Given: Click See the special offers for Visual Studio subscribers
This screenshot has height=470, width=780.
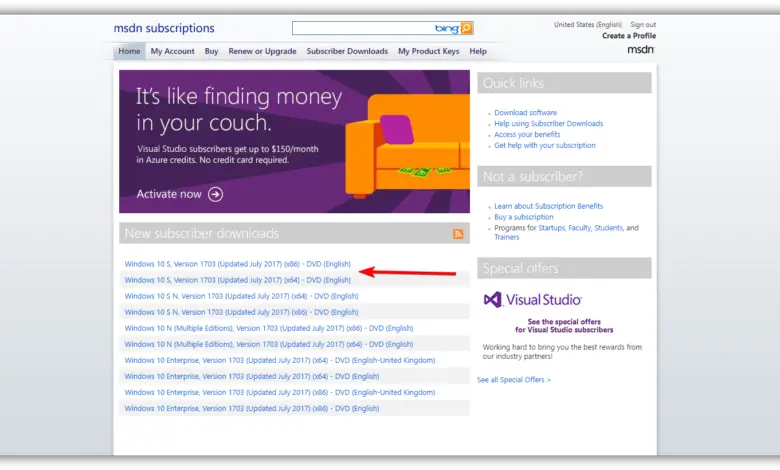Looking at the screenshot, I should coord(564,326).
